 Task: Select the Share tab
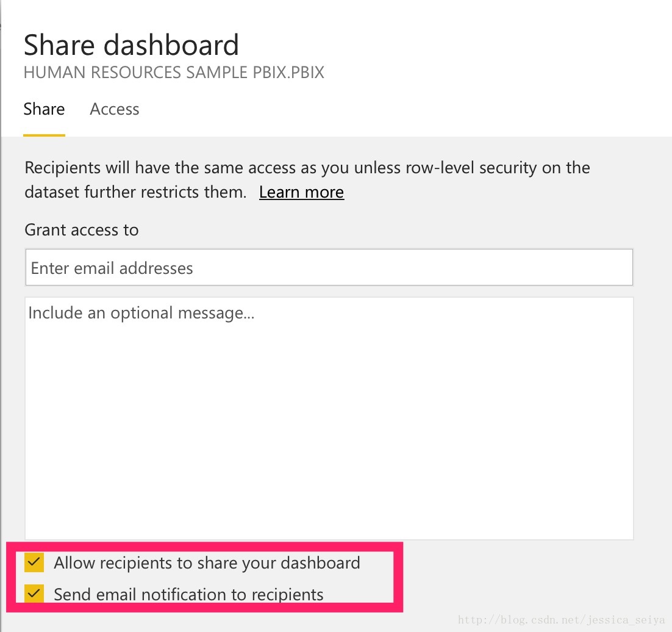coord(44,109)
